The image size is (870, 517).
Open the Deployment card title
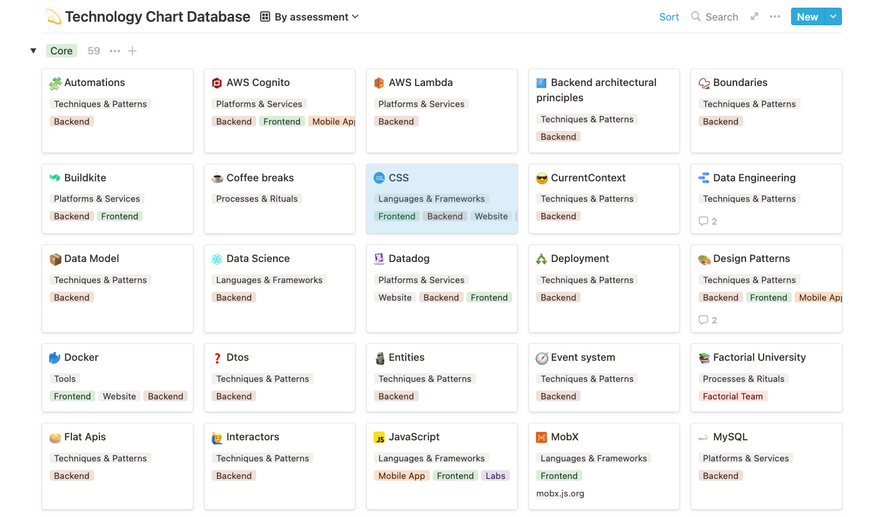point(579,258)
